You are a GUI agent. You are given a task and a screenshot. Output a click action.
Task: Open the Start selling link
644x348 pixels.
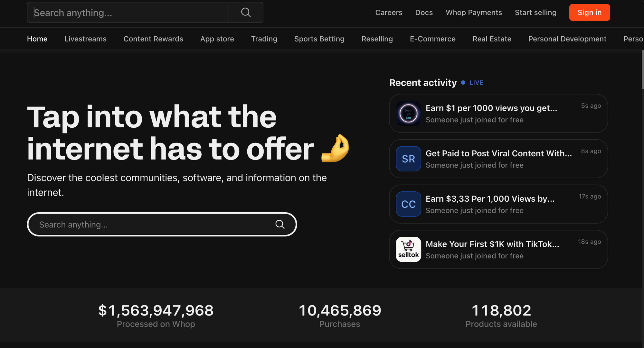(535, 13)
